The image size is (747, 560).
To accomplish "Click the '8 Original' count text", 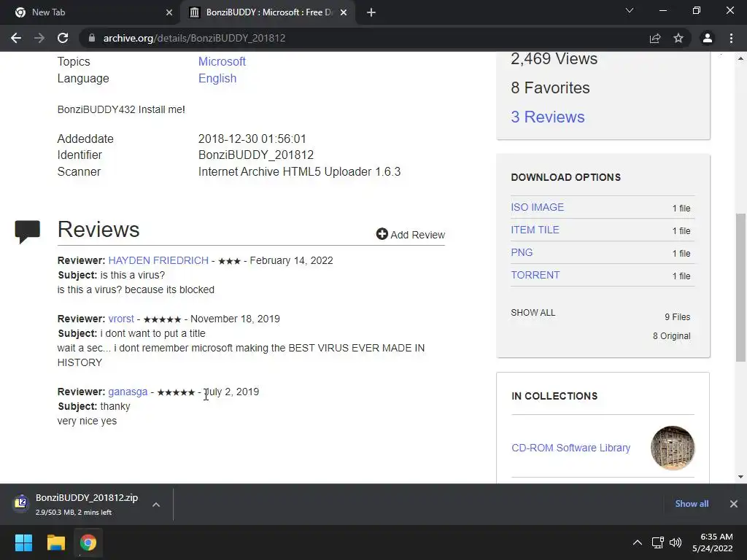I will click(x=672, y=335).
